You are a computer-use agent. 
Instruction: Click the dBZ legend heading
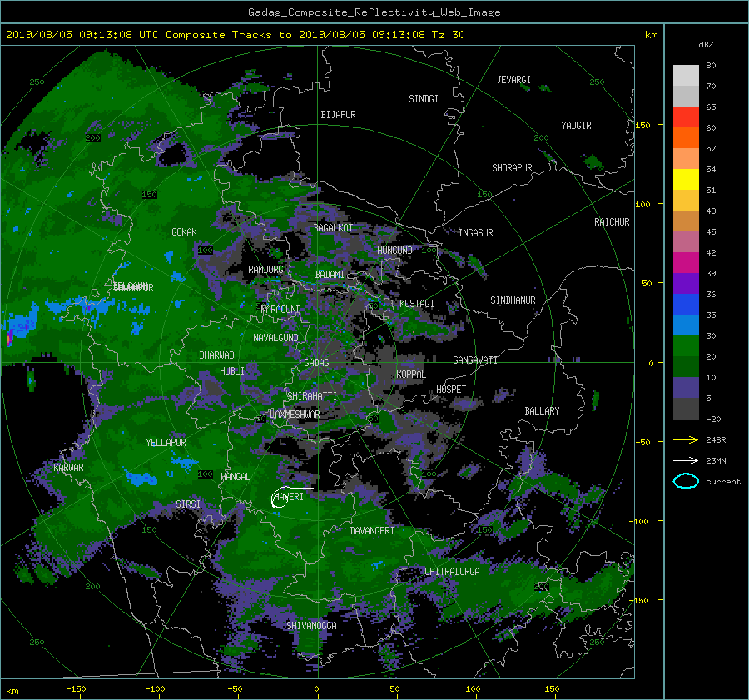click(x=706, y=44)
